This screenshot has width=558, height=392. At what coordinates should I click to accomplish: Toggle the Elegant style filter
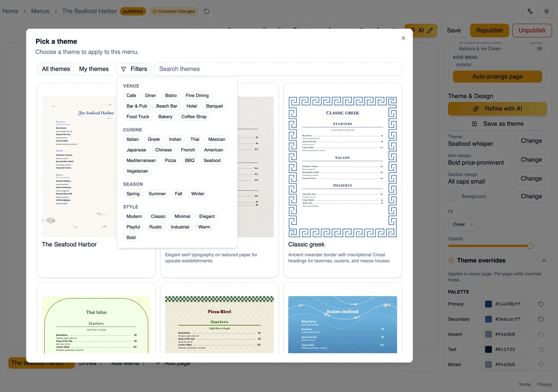click(x=207, y=217)
